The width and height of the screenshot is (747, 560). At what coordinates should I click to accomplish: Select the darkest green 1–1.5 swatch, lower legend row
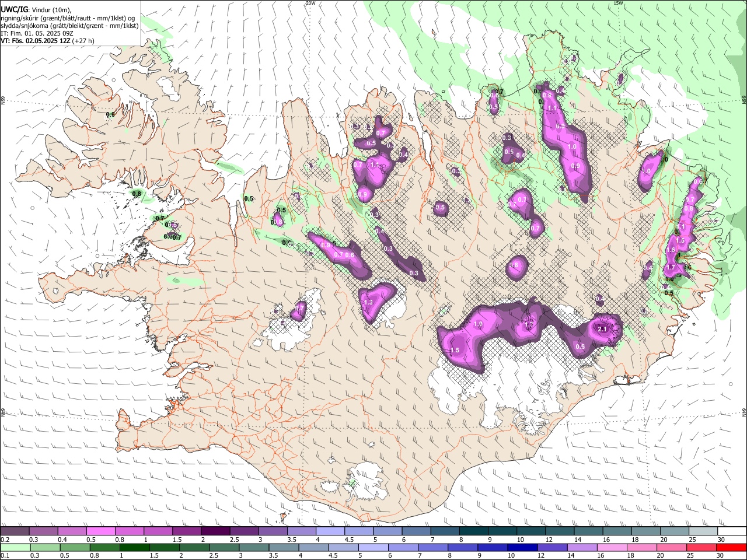pyautogui.click(x=134, y=547)
